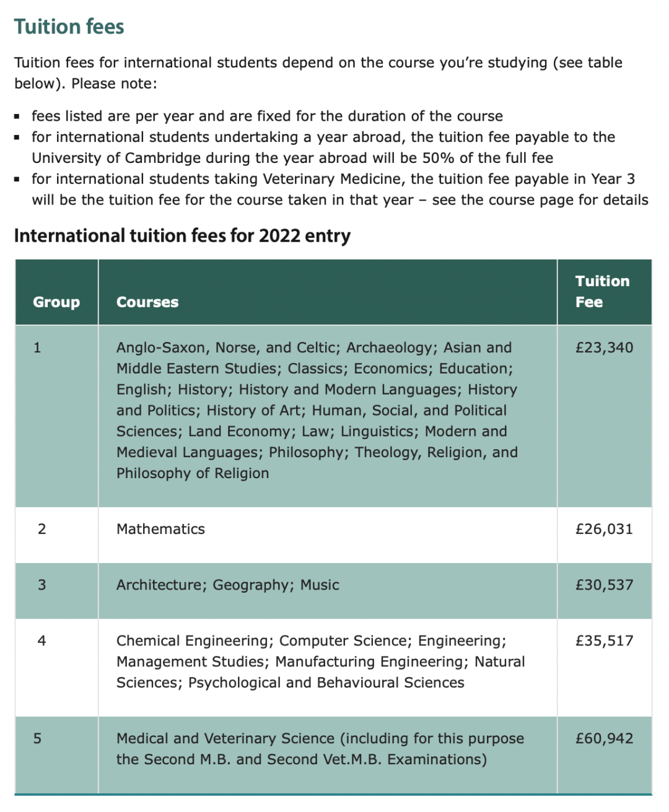
Task: Click the Group column header
Action: pos(56,302)
